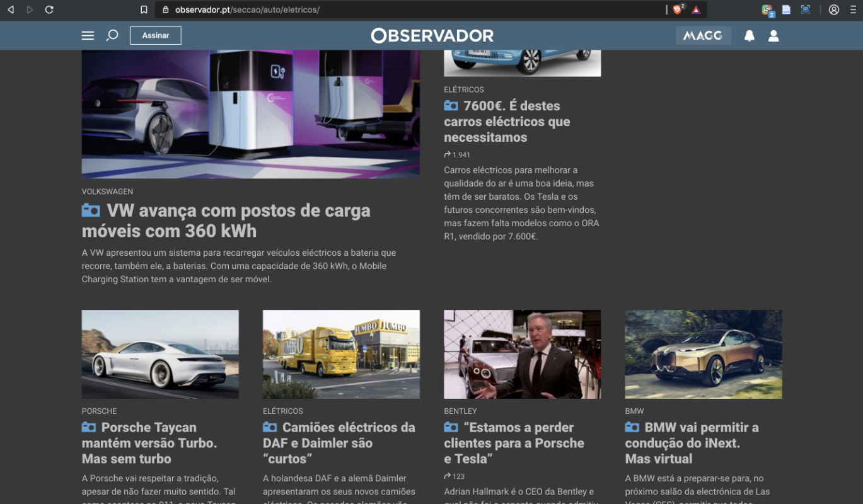The image size is (863, 504).
Task: Click the padlock site security icon
Action: click(166, 9)
